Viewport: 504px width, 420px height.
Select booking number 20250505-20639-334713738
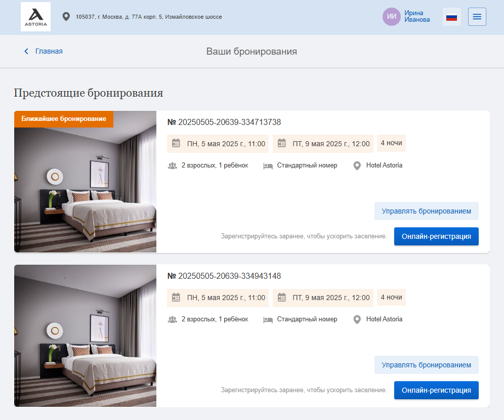coord(224,122)
